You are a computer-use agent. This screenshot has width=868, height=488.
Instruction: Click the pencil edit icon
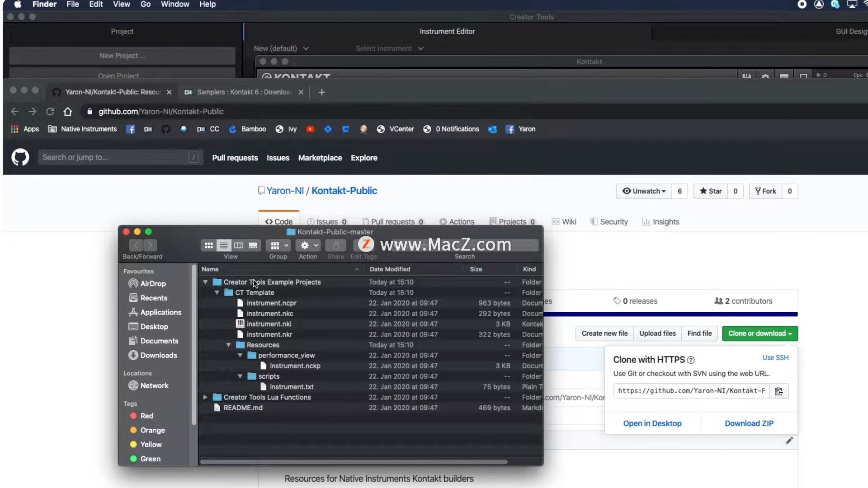point(789,441)
